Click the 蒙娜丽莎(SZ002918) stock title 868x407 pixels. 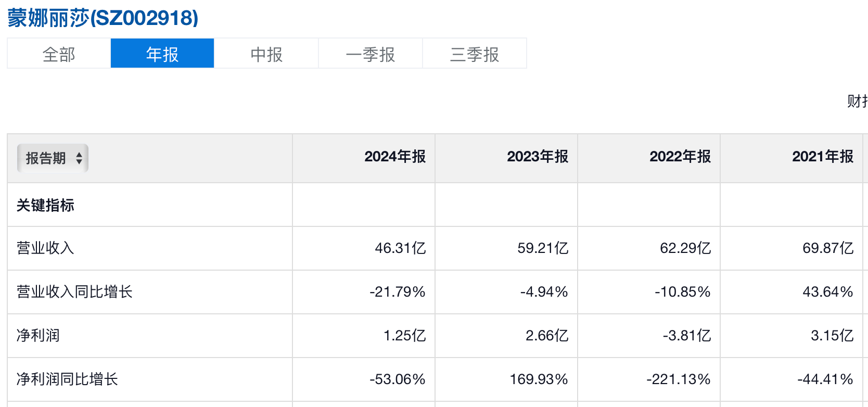pyautogui.click(x=103, y=18)
